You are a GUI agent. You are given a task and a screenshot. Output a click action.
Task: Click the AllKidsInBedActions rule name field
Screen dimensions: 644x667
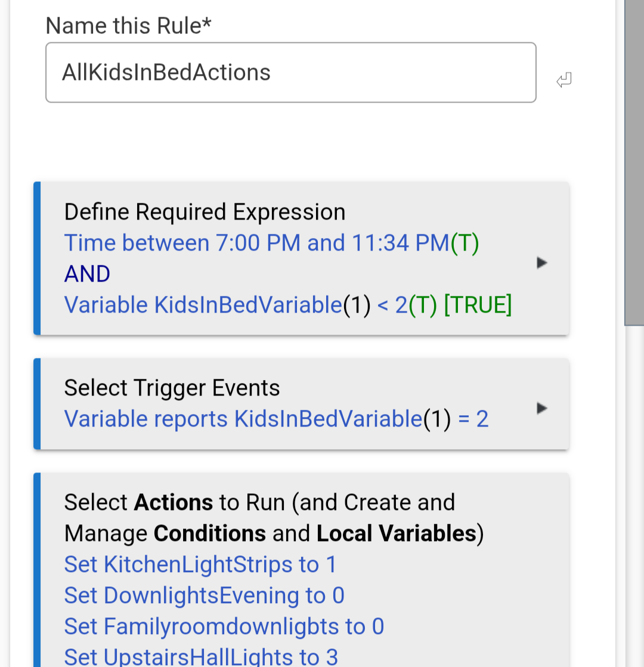coord(290,73)
